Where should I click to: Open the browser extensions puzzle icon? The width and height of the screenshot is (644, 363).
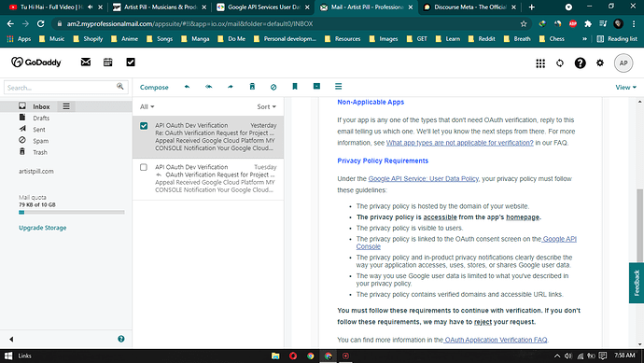588,24
